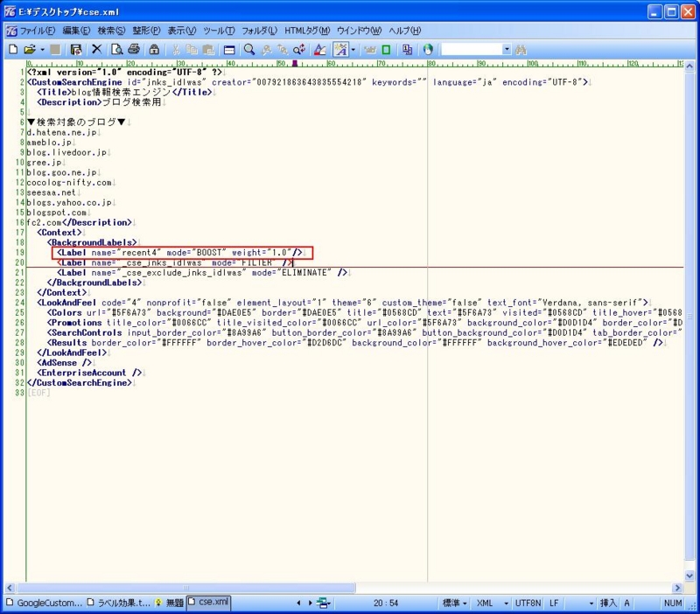
Task: Toggle the highlighted view mode A icon
Action: (340, 49)
